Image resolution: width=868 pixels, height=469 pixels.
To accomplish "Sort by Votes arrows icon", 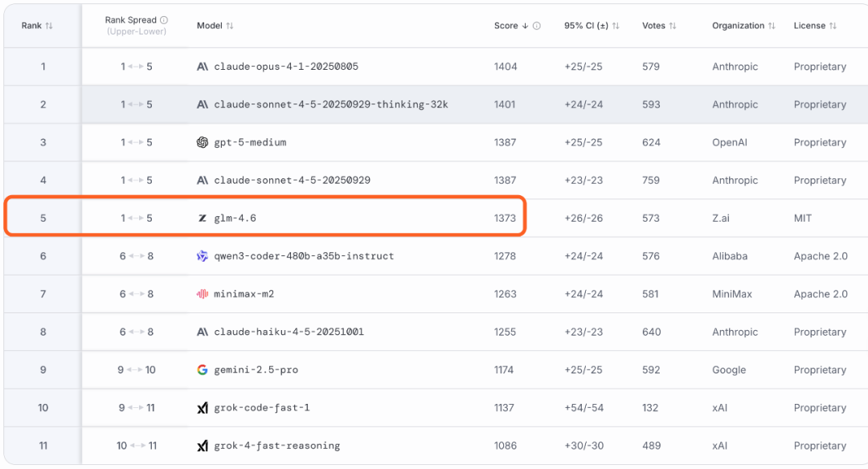I will (673, 26).
